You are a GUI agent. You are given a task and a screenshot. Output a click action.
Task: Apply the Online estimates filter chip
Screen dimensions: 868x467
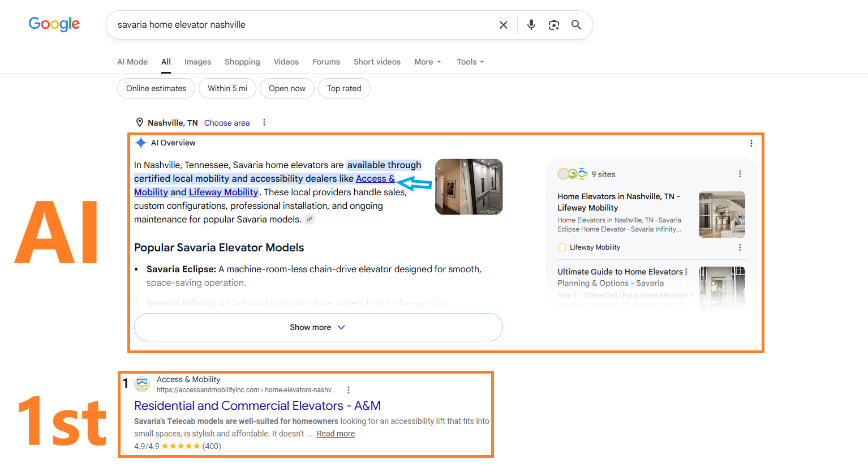pyautogui.click(x=156, y=88)
